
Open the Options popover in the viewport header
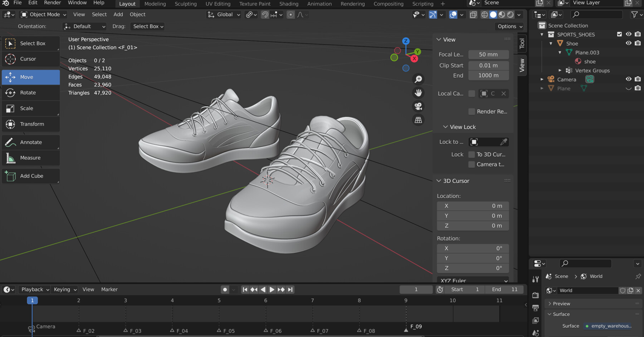click(x=509, y=26)
